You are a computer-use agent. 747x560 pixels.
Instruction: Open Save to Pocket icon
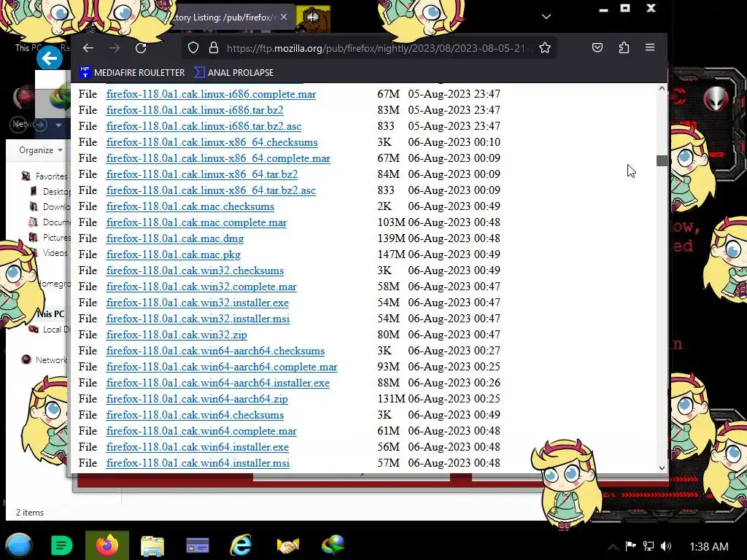pos(597,47)
